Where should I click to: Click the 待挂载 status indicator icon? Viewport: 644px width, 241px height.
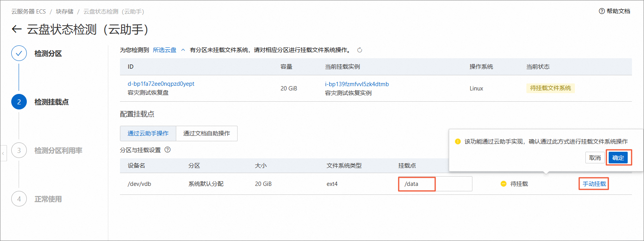coord(503,184)
